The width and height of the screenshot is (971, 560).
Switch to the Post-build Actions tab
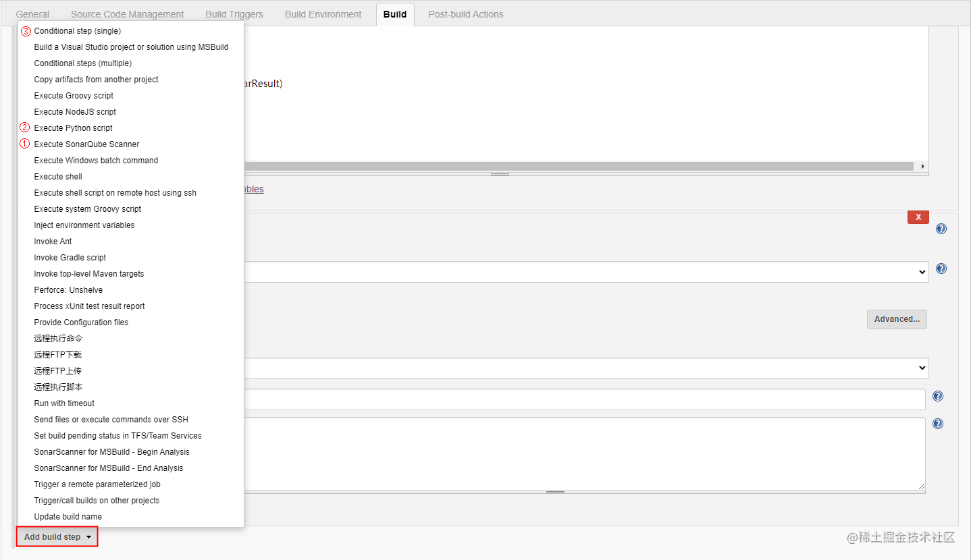465,13
